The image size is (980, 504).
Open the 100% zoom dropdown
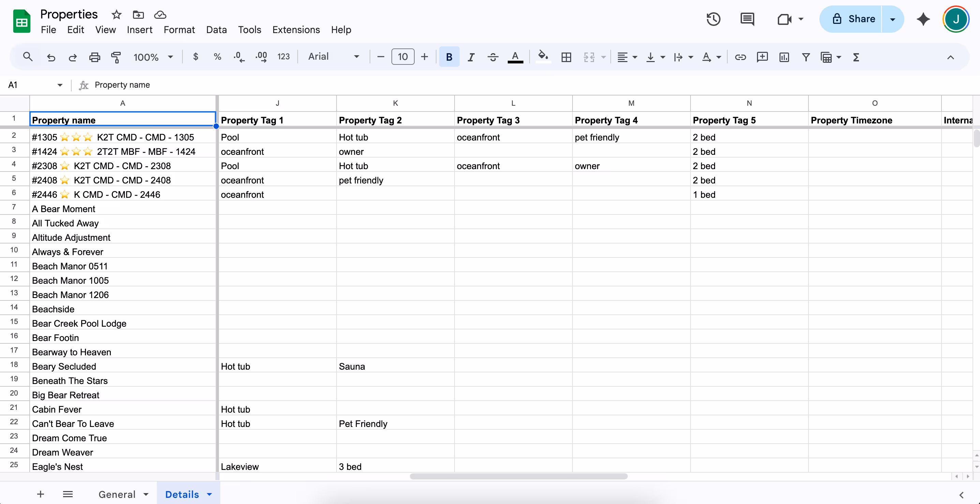coord(153,57)
